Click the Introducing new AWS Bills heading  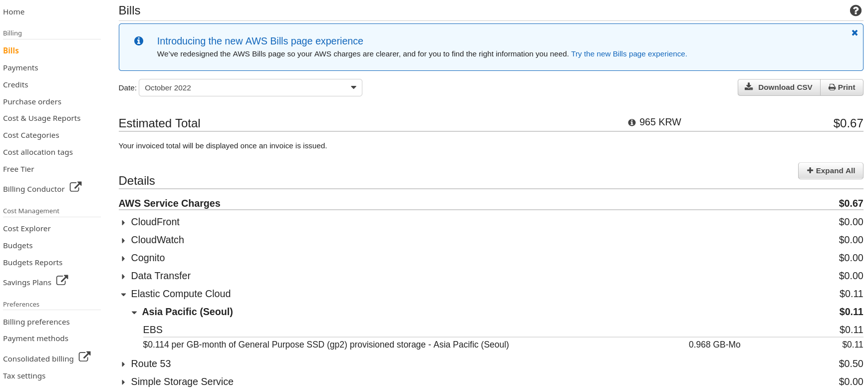[x=260, y=41]
